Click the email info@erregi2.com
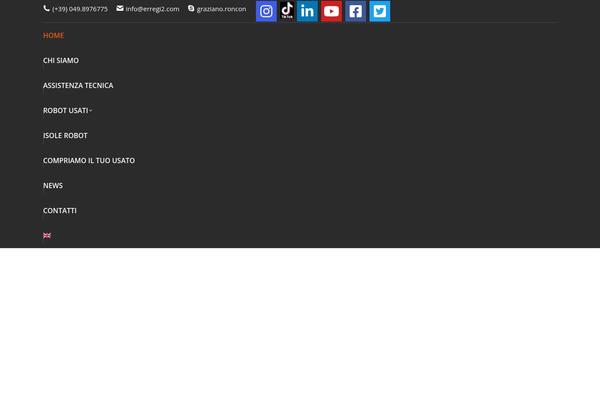This screenshot has width=600, height=400. (152, 9)
